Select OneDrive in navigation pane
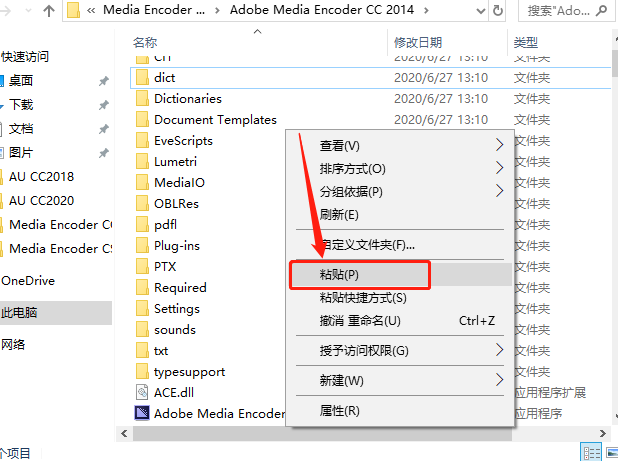618x461 pixels. pyautogui.click(x=28, y=281)
